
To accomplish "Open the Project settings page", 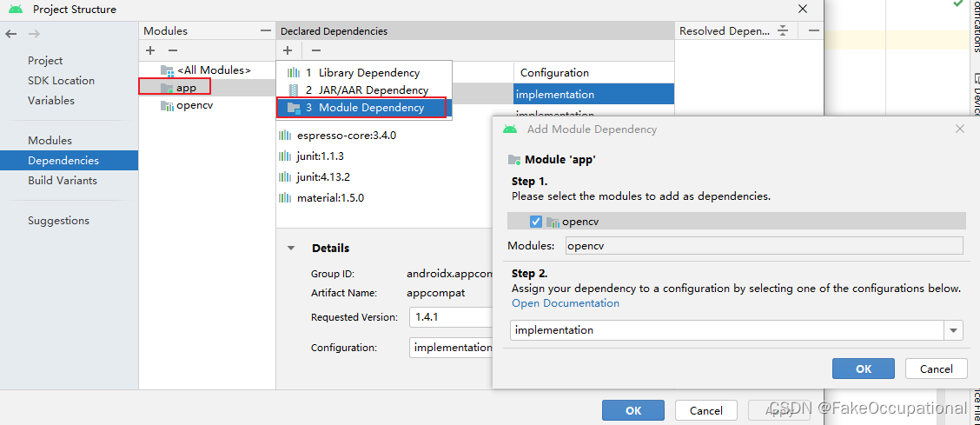I will (45, 61).
